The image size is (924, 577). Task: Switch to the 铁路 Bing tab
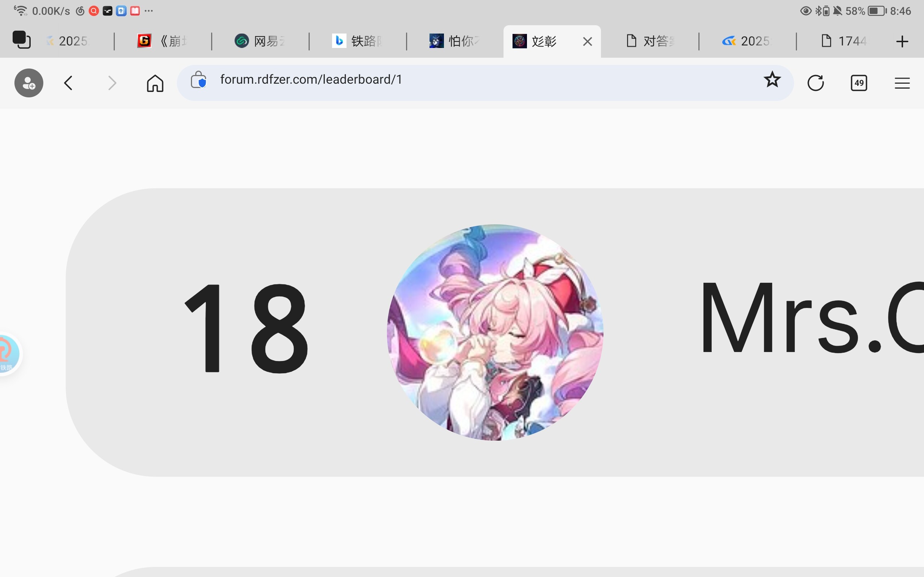pos(357,41)
